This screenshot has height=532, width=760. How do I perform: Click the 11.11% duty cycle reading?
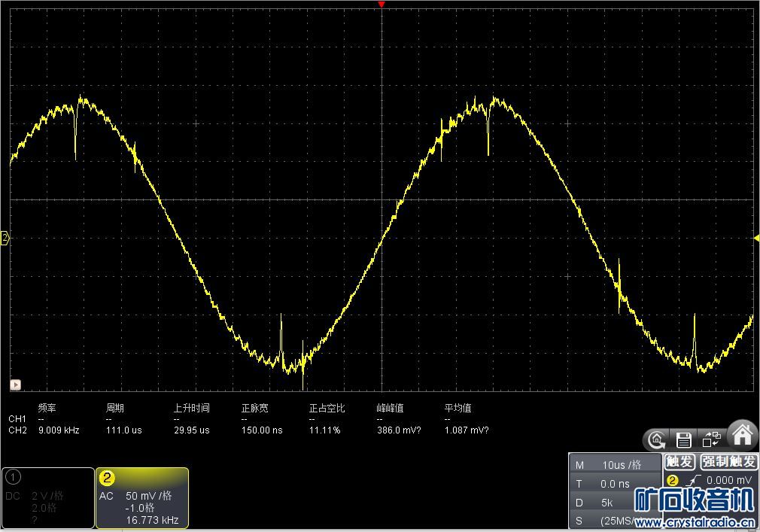[325, 430]
